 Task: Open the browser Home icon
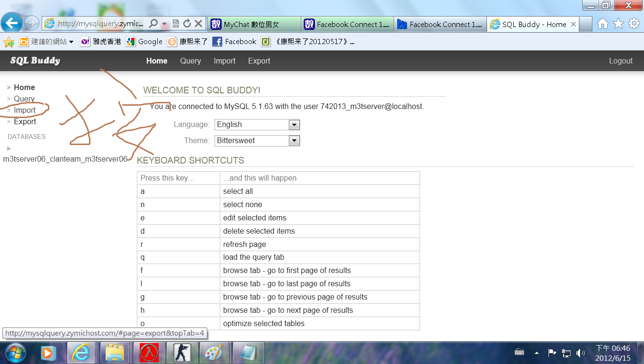coord(602,24)
